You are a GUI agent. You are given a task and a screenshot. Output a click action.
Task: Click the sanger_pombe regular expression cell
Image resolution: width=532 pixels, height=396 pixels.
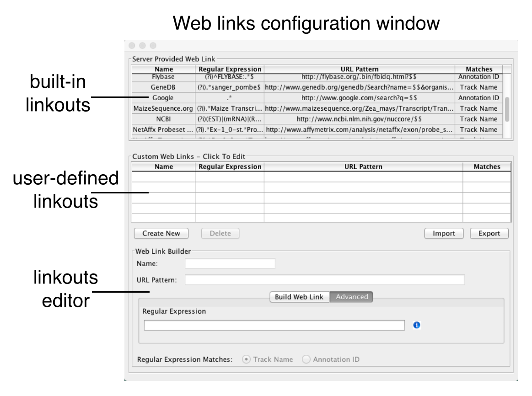[230, 87]
